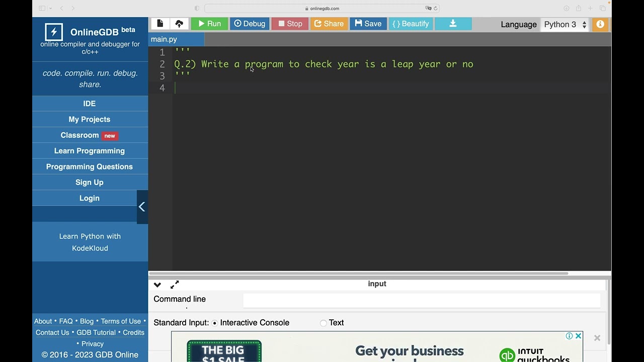Go forward with the browser forward arrow

point(73,9)
